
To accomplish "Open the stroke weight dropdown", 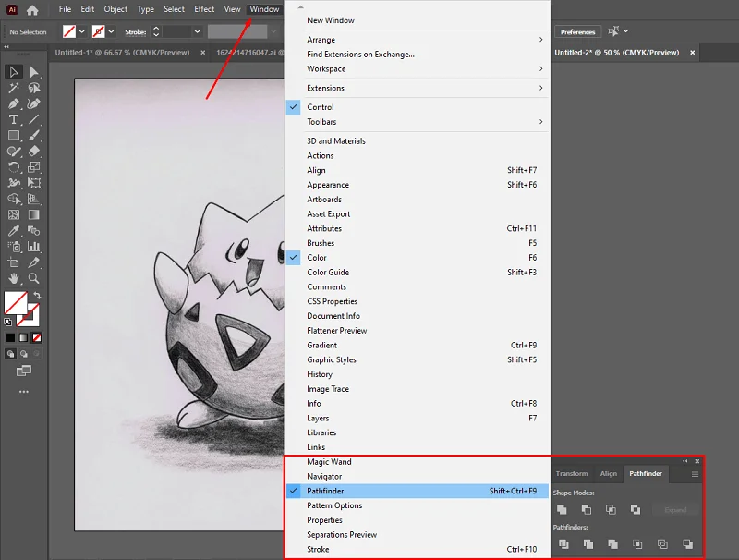I will 197,32.
